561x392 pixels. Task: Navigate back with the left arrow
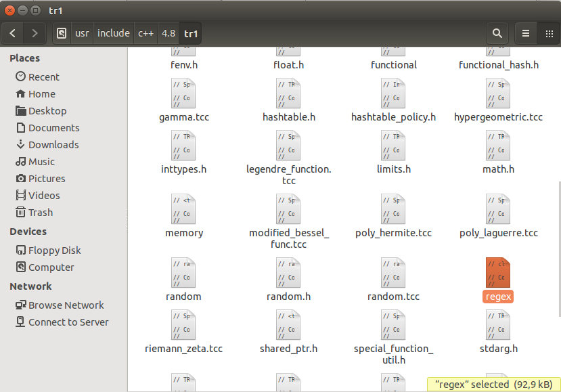pyautogui.click(x=12, y=32)
